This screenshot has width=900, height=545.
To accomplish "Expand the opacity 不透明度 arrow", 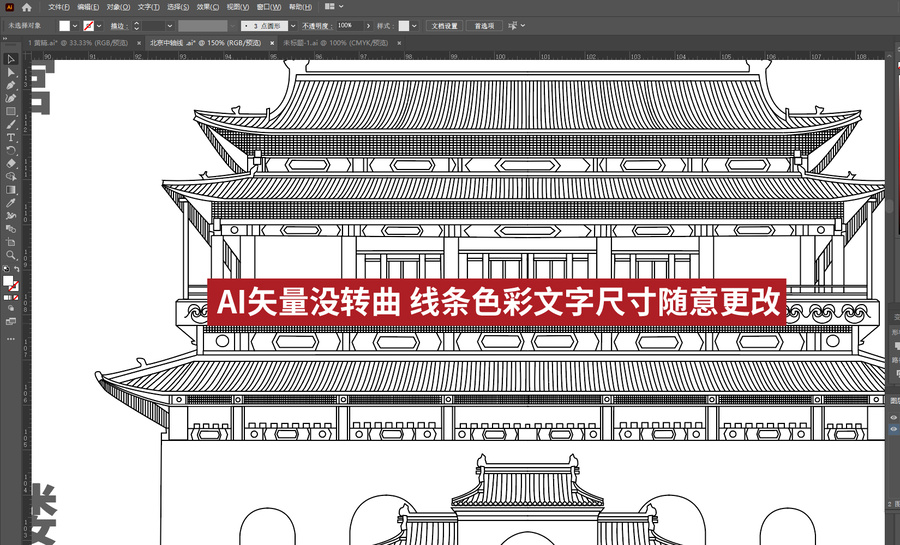I will tap(368, 26).
